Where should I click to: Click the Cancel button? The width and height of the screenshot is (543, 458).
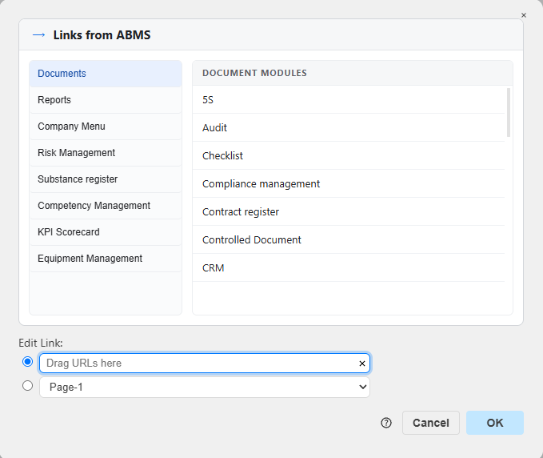point(431,423)
